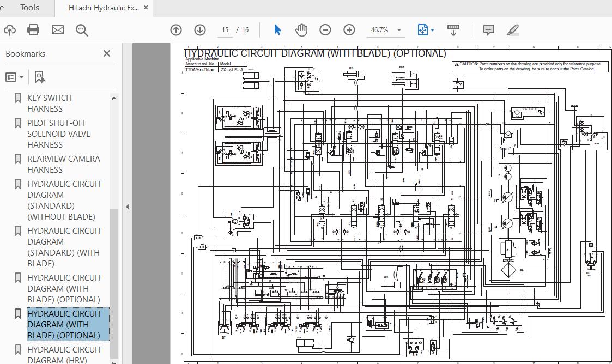Switch to the Tools tab

(29, 8)
